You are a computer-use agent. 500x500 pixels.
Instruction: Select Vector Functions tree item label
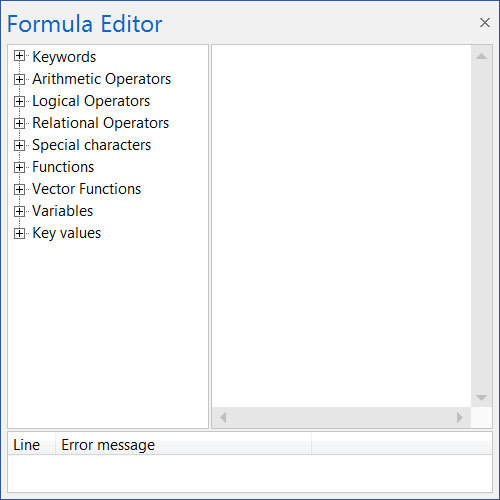click(86, 189)
